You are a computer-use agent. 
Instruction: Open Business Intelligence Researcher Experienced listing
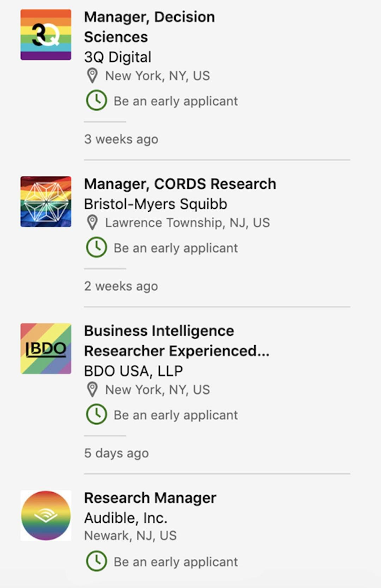(x=176, y=341)
